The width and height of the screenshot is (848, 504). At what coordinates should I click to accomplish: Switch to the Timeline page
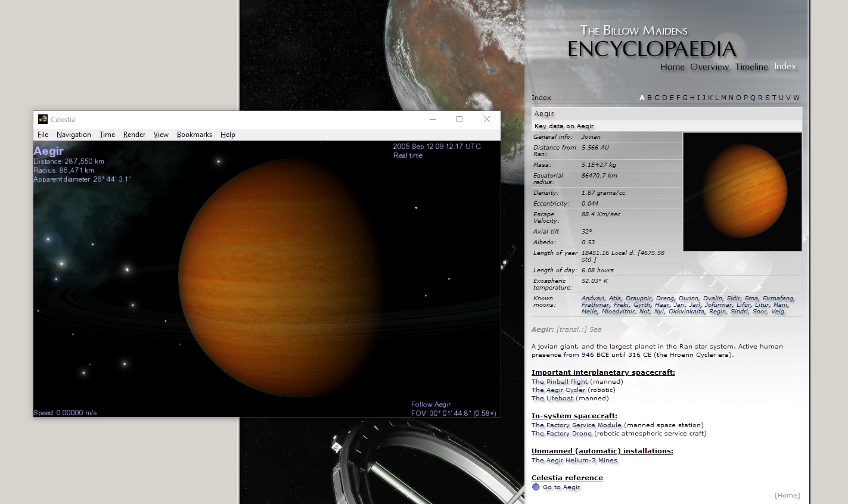coord(751,67)
